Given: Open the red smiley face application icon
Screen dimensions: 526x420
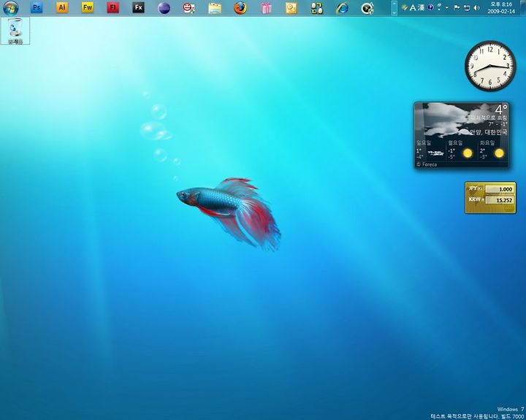Looking at the screenshot, I should pos(189,8).
